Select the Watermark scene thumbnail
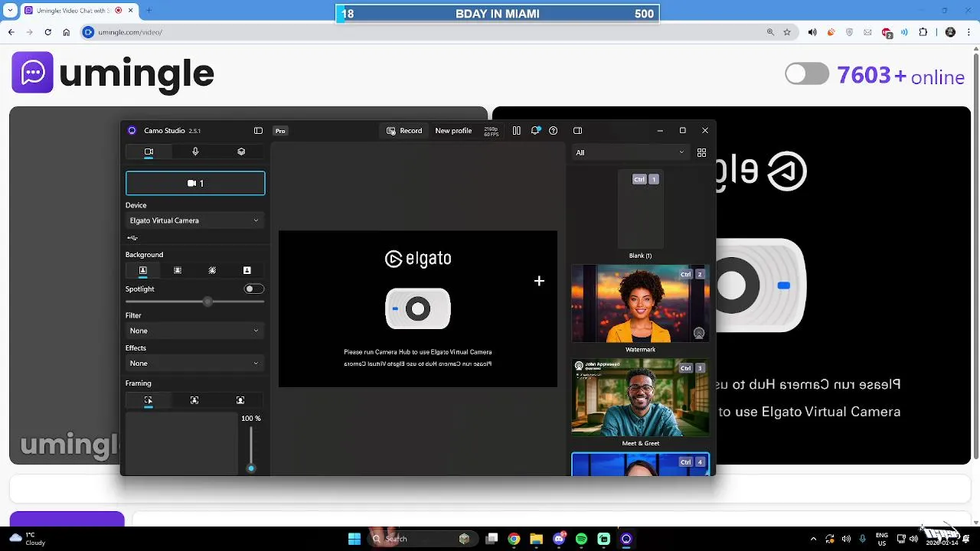Image resolution: width=980 pixels, height=551 pixels. click(x=640, y=304)
